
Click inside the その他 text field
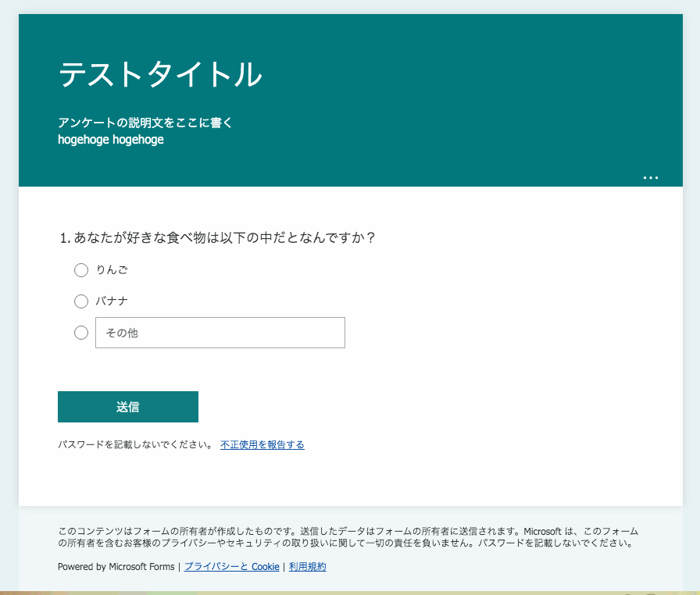coord(219,333)
